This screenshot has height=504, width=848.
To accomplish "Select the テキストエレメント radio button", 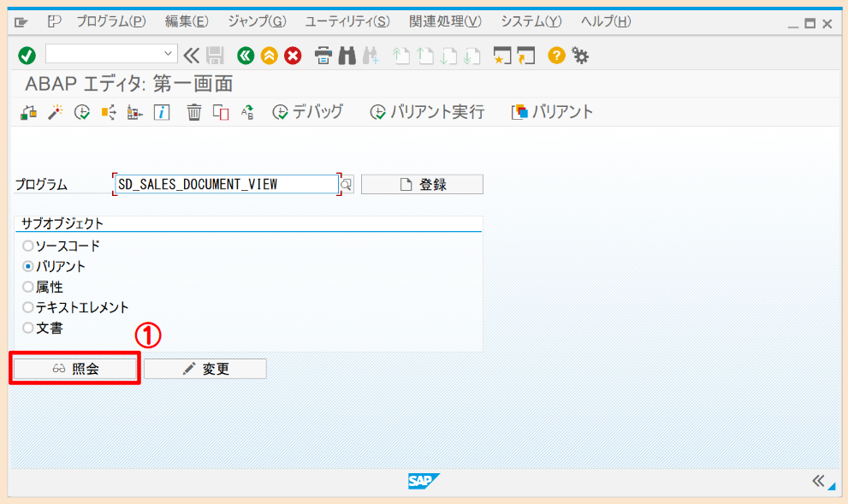I will click(27, 308).
